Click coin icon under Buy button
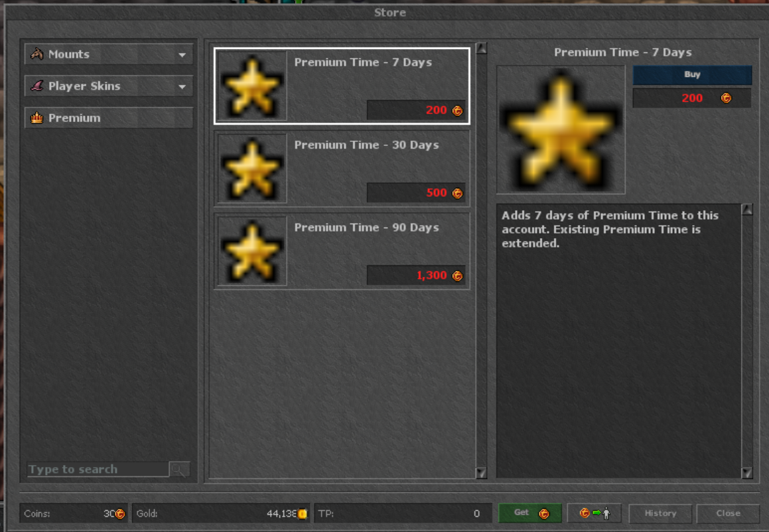769x532 pixels. pyautogui.click(x=726, y=98)
